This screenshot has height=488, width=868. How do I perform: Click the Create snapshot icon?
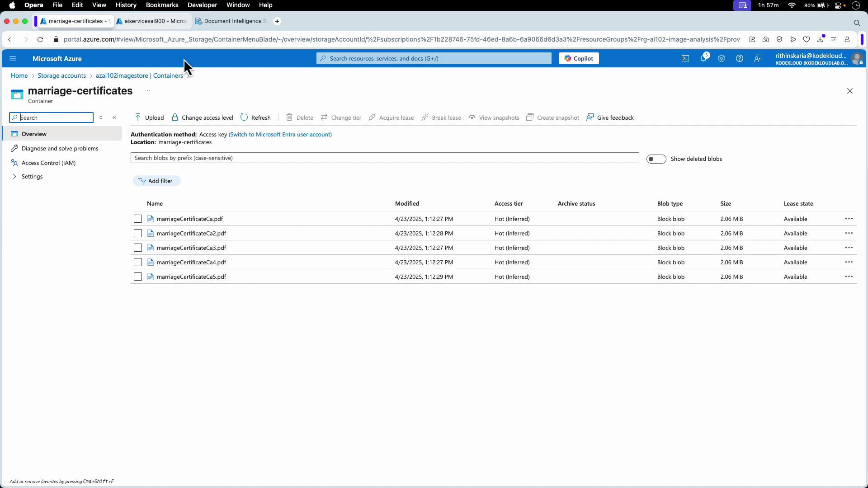coord(530,117)
